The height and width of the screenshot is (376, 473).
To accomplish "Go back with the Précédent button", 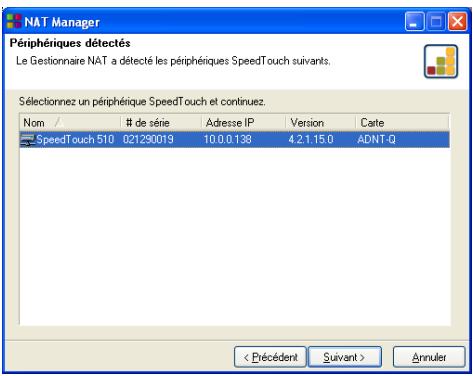I will (x=270, y=357).
